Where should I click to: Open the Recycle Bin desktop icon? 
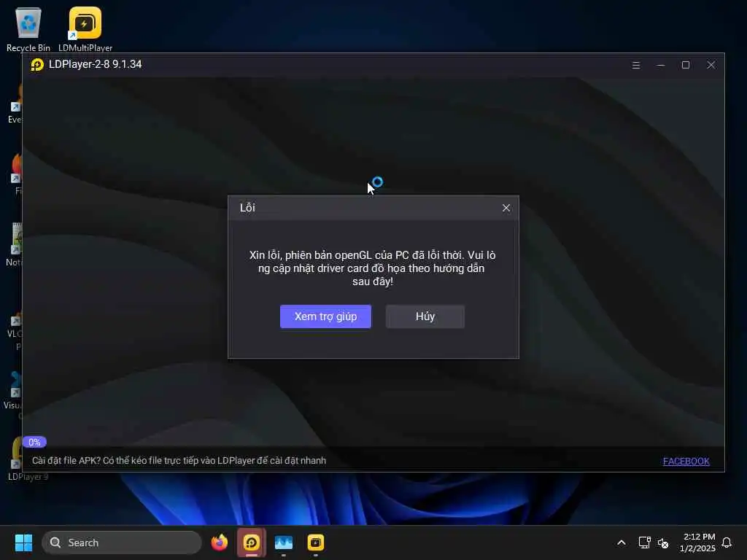[x=28, y=29]
